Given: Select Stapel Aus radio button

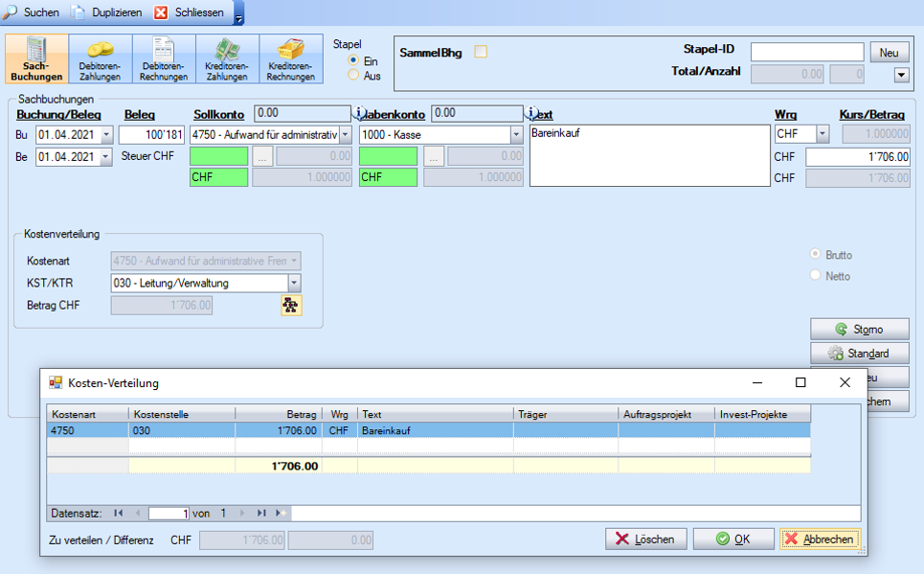Looking at the screenshot, I should point(354,75).
